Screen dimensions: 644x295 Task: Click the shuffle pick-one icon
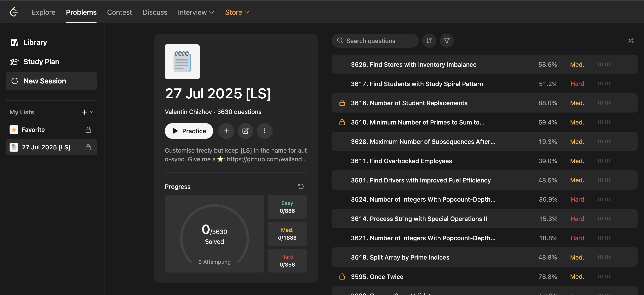630,40
